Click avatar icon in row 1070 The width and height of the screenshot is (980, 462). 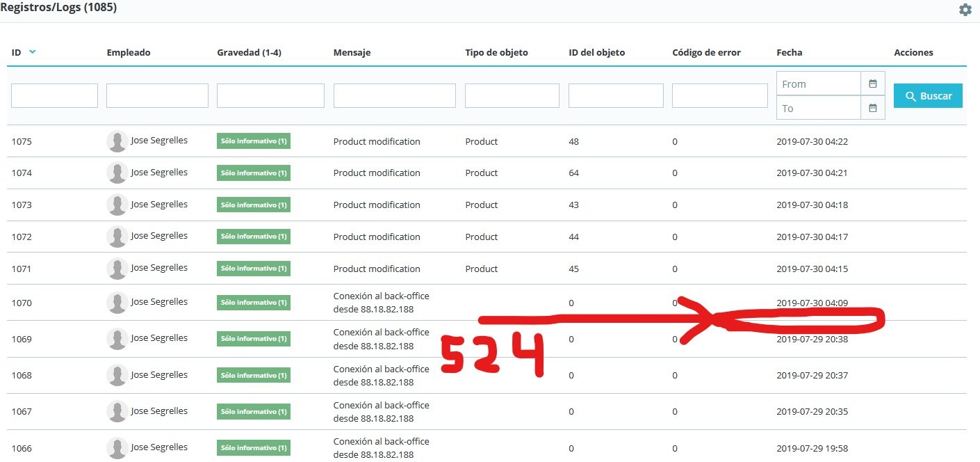click(117, 303)
